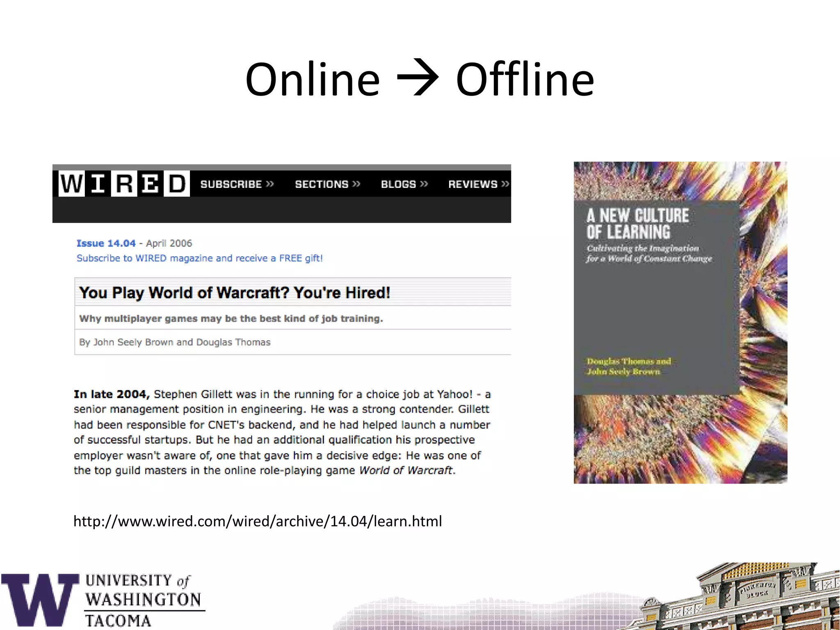Open the SECTIONS menu

click(x=328, y=184)
